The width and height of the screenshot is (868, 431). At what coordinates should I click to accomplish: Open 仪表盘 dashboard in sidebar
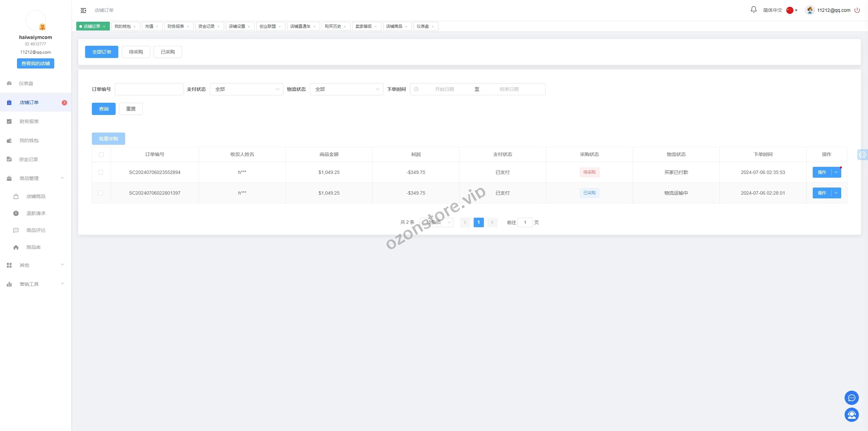click(x=26, y=83)
